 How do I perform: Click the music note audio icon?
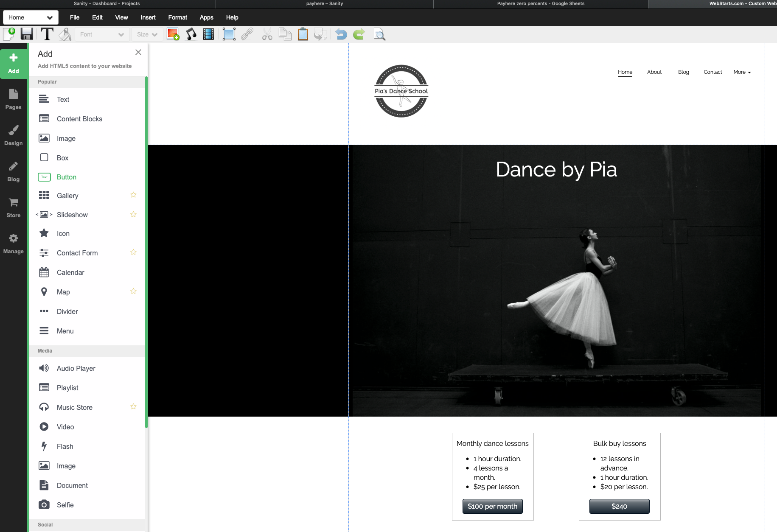pyautogui.click(x=191, y=34)
